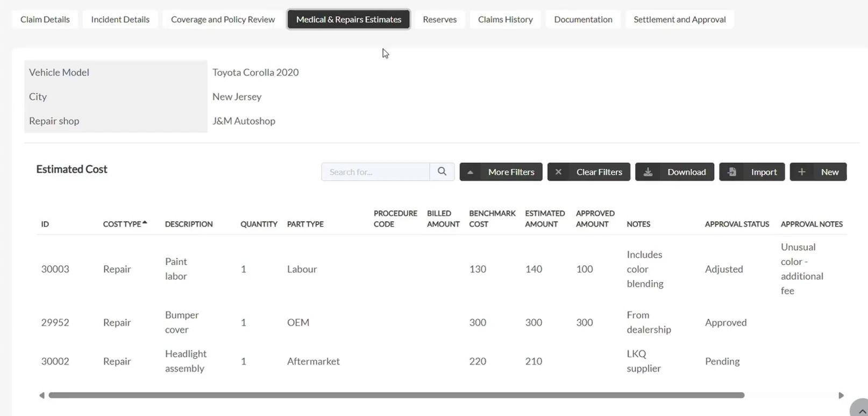The image size is (868, 416).
Task: Click the horizontal table scrollbar thumb
Action: point(396,396)
